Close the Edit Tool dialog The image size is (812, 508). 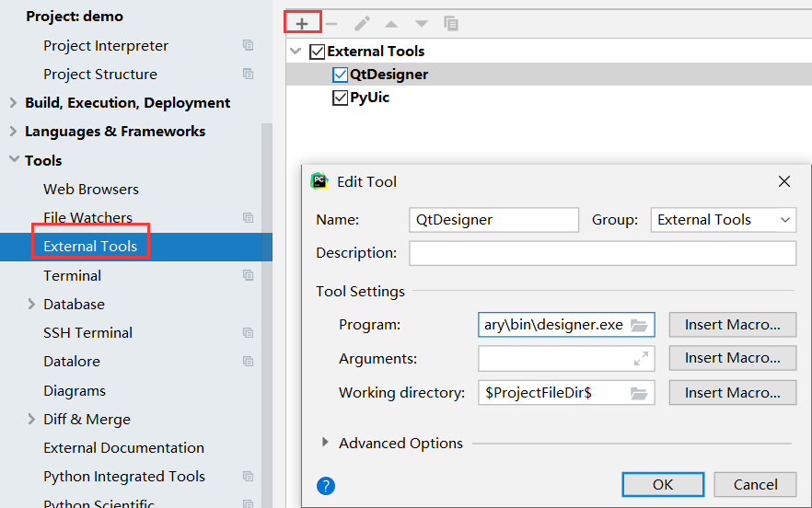click(784, 181)
